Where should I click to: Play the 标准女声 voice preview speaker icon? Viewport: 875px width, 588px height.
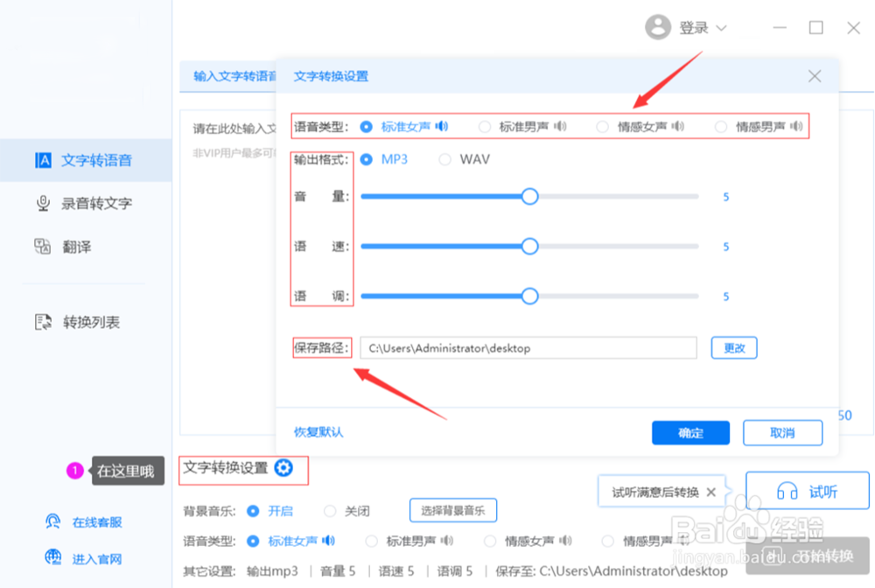tap(442, 125)
